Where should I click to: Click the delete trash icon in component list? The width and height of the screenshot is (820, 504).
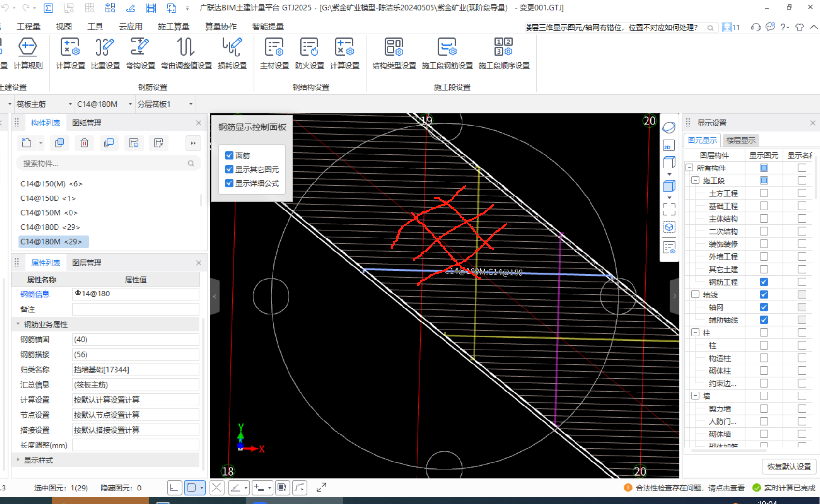tap(84, 143)
